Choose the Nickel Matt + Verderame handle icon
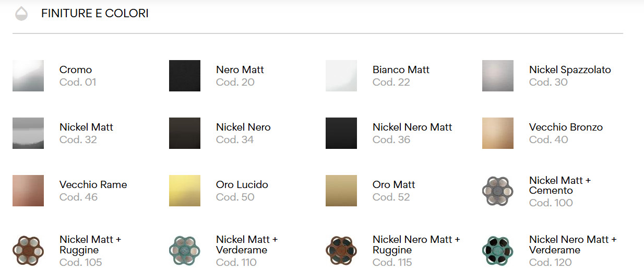 184,251
